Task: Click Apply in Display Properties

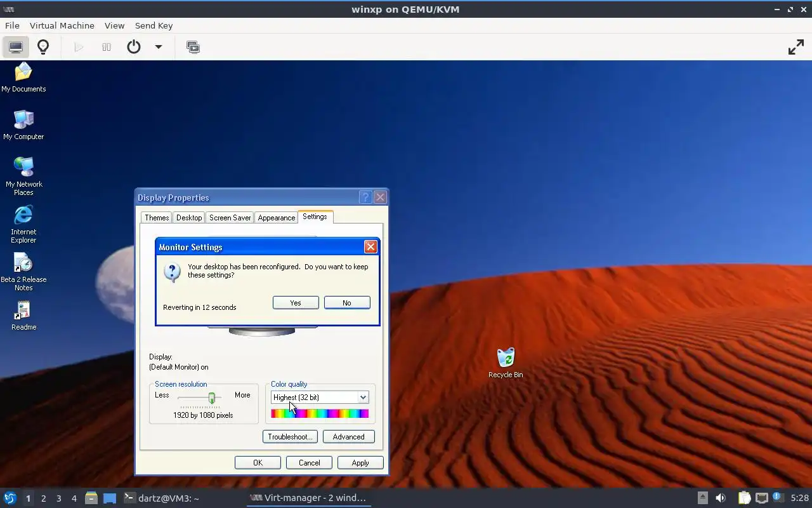Action: coord(360,463)
